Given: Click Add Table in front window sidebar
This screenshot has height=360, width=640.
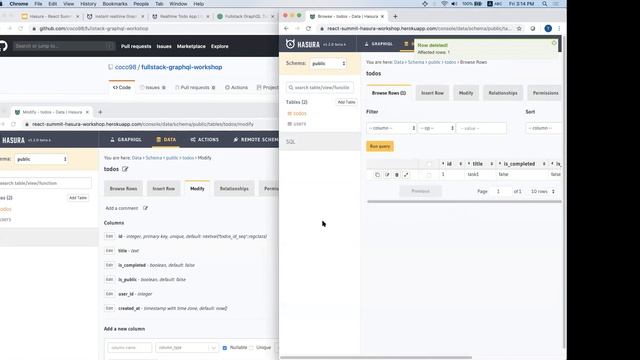Looking at the screenshot, I should (x=347, y=102).
